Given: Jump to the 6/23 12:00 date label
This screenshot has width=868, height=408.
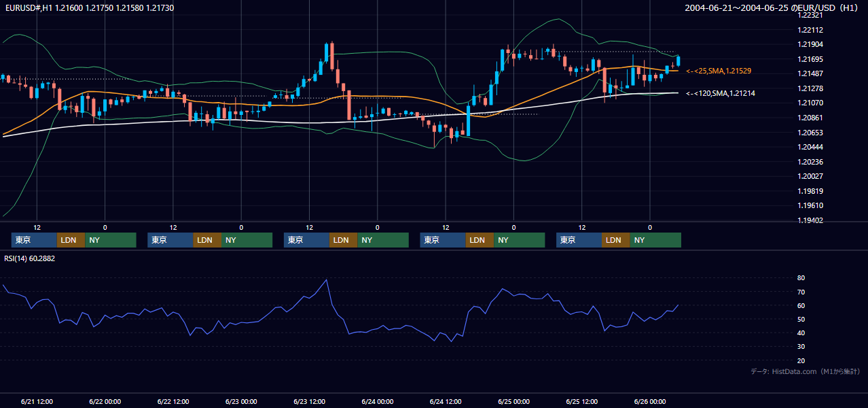Looking at the screenshot, I should point(309,401).
